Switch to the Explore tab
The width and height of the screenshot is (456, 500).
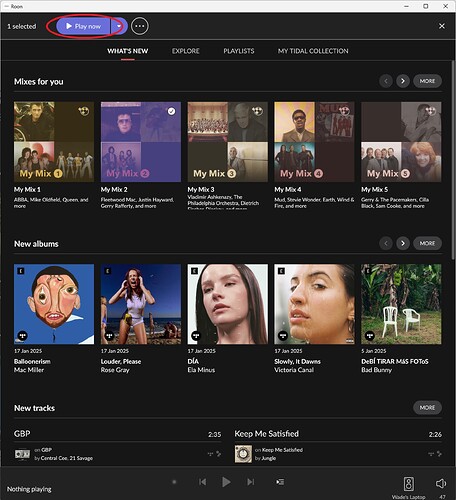tap(186, 51)
